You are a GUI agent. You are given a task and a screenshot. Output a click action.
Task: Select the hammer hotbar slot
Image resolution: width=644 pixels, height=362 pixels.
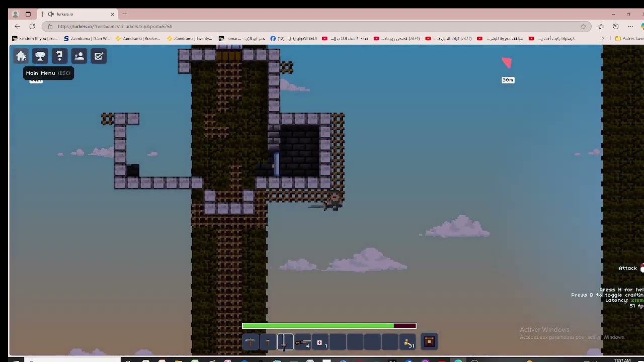click(268, 342)
